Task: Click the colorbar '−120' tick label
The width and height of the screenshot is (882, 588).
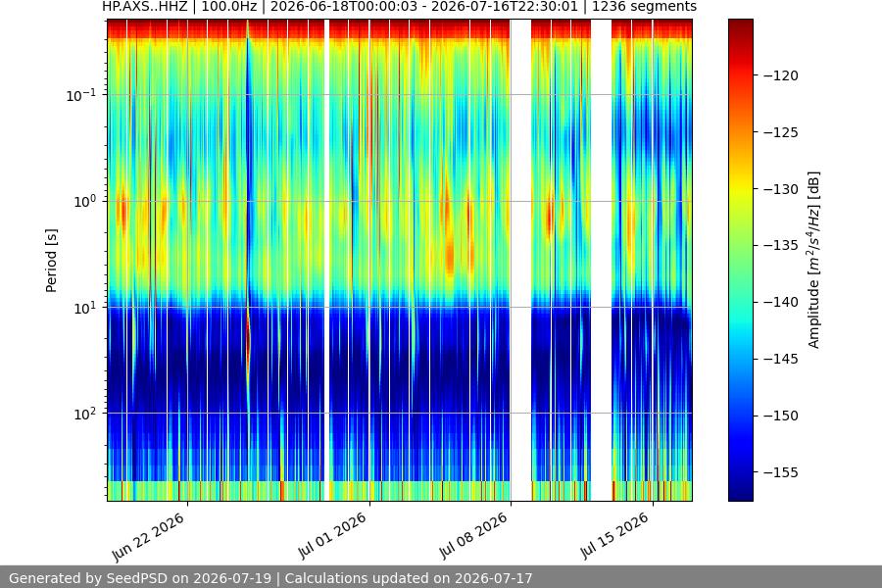Action: point(781,75)
